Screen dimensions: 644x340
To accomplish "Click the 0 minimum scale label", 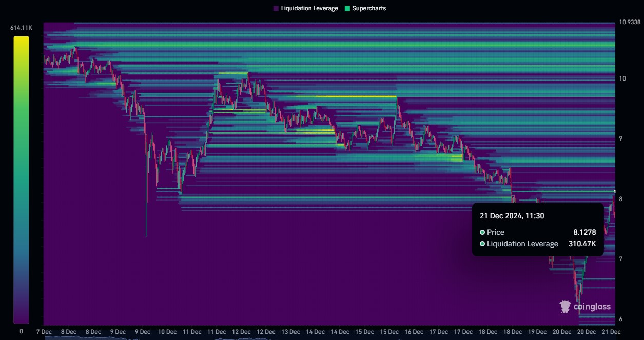I will [21, 331].
